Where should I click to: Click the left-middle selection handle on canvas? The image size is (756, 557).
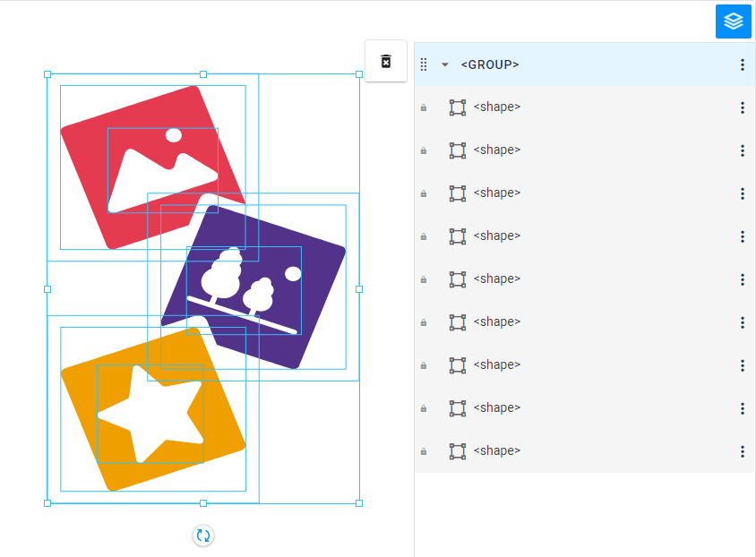tap(47, 289)
